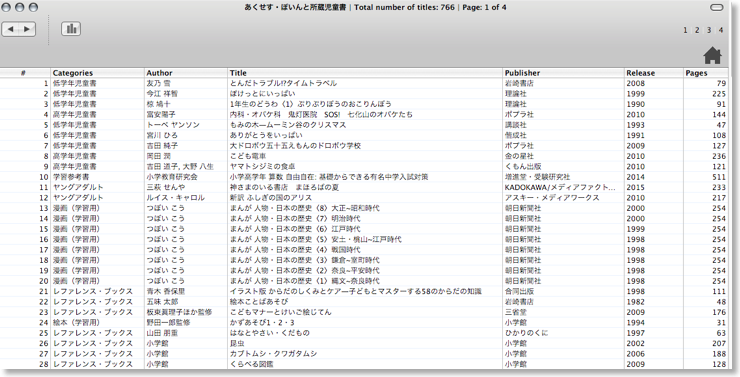
Task: Jump to page 4 link
Action: (721, 30)
